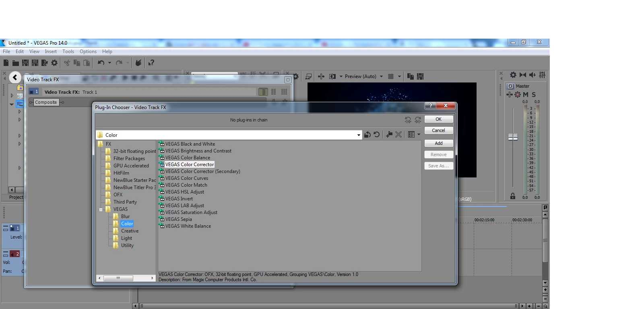
Task: Create a new project with the New icon
Action: pos(6,63)
